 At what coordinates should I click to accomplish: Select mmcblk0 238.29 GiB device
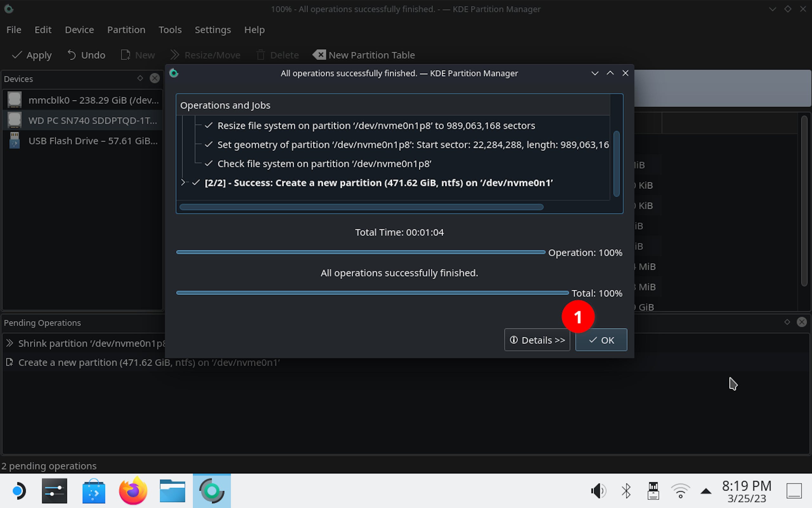82,100
